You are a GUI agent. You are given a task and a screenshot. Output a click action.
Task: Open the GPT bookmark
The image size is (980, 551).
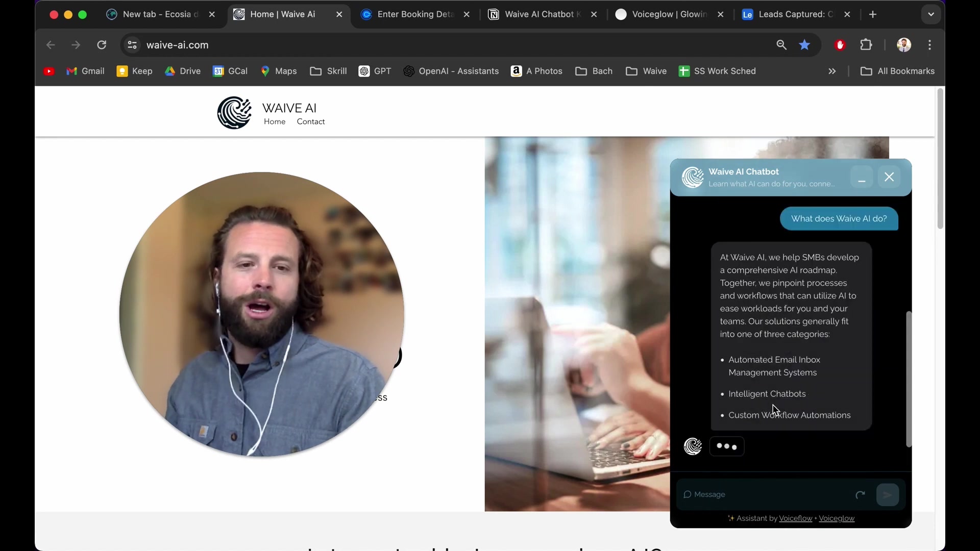[375, 71]
